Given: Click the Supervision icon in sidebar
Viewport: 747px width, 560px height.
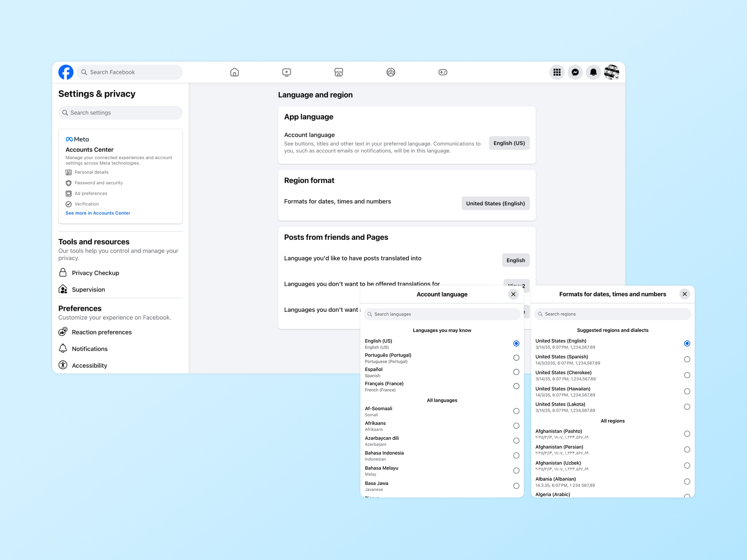Looking at the screenshot, I should (x=63, y=289).
